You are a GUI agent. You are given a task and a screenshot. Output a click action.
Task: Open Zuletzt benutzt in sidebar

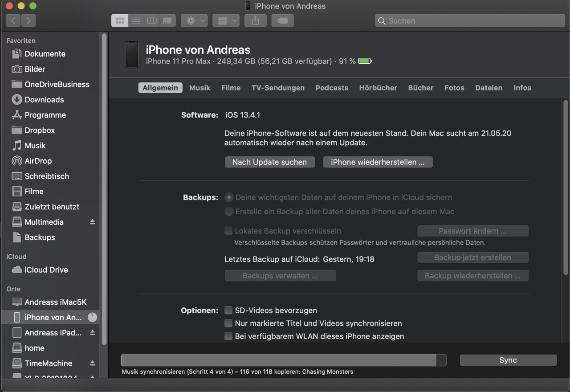[x=50, y=207]
